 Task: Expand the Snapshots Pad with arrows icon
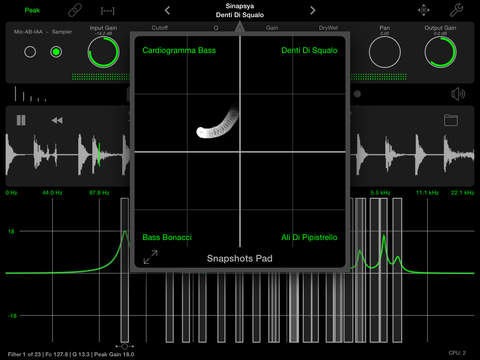coord(151,257)
